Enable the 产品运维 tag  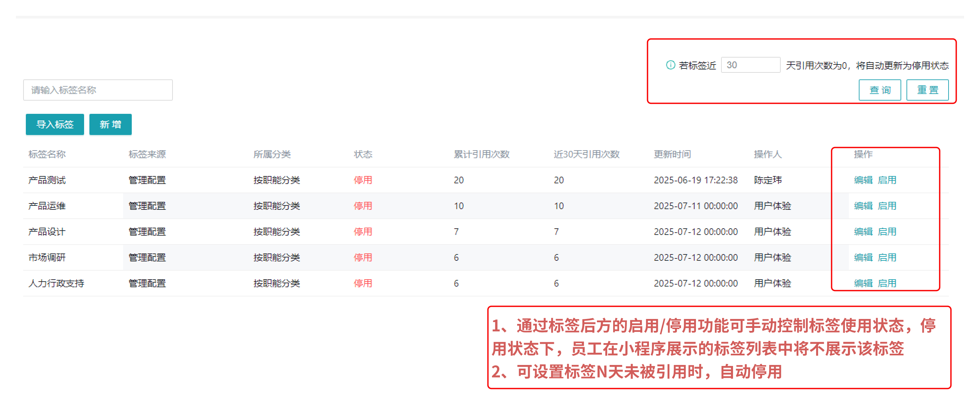[x=887, y=206]
